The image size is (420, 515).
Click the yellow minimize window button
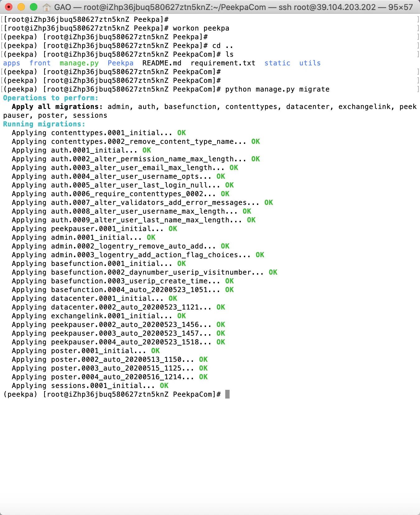click(21, 7)
